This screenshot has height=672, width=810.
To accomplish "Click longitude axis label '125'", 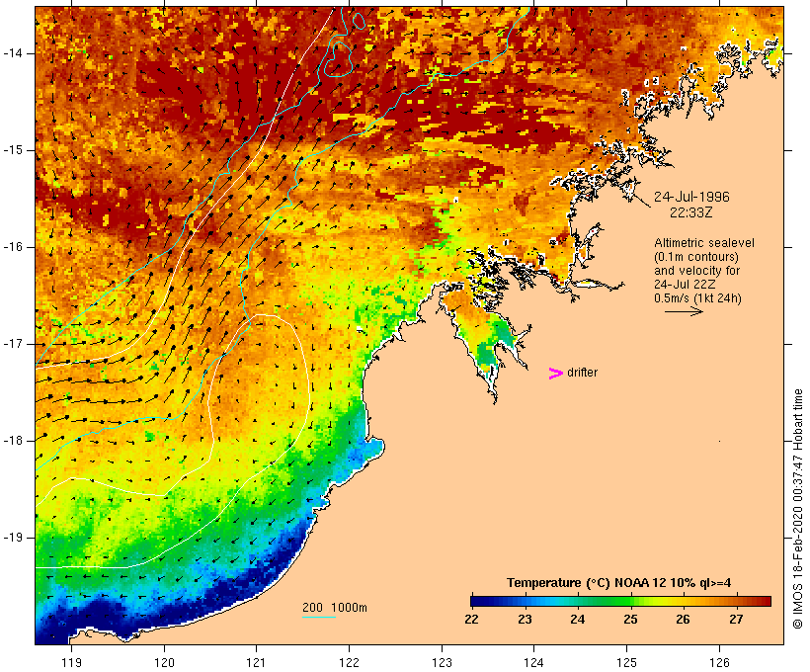I will coord(626,662).
